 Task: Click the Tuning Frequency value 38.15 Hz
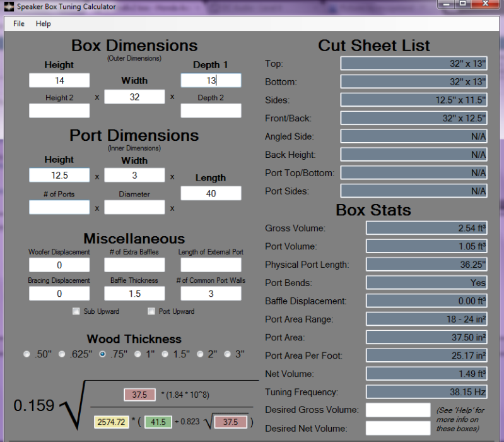coord(426,392)
